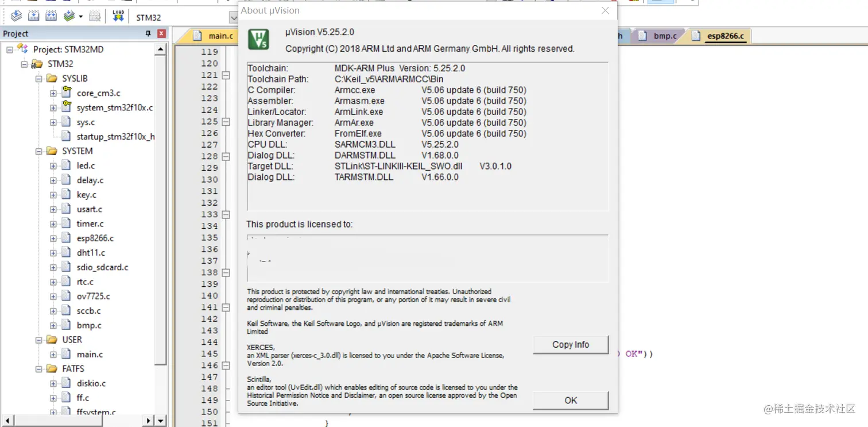This screenshot has height=427, width=868.
Task: Collapse code fold marker at line 128
Action: [226, 156]
